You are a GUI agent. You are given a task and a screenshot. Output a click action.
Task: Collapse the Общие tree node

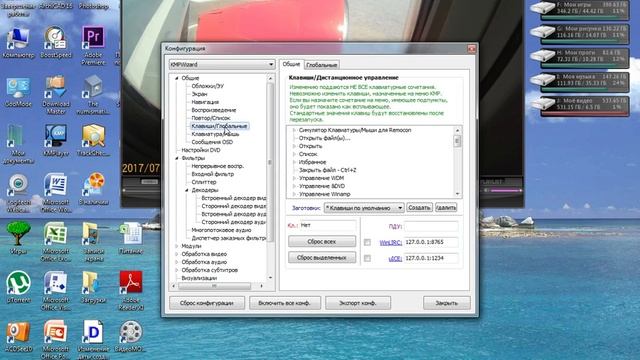pos(177,78)
